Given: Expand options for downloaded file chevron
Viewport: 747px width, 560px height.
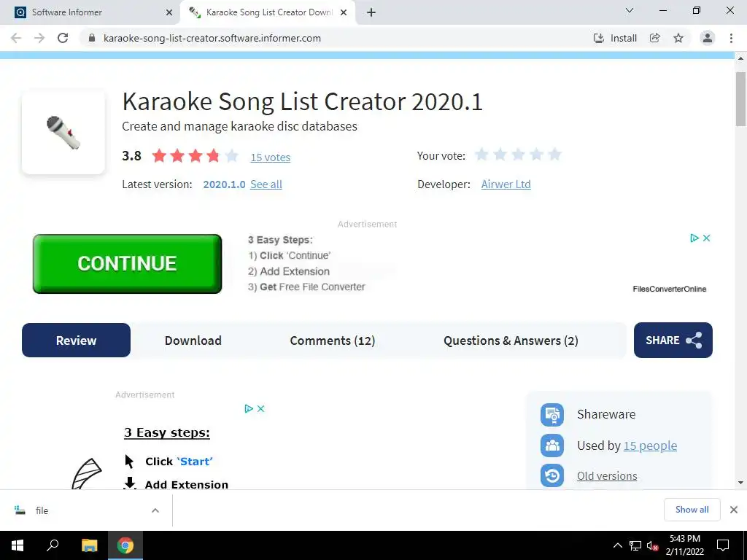Looking at the screenshot, I should coord(155,510).
